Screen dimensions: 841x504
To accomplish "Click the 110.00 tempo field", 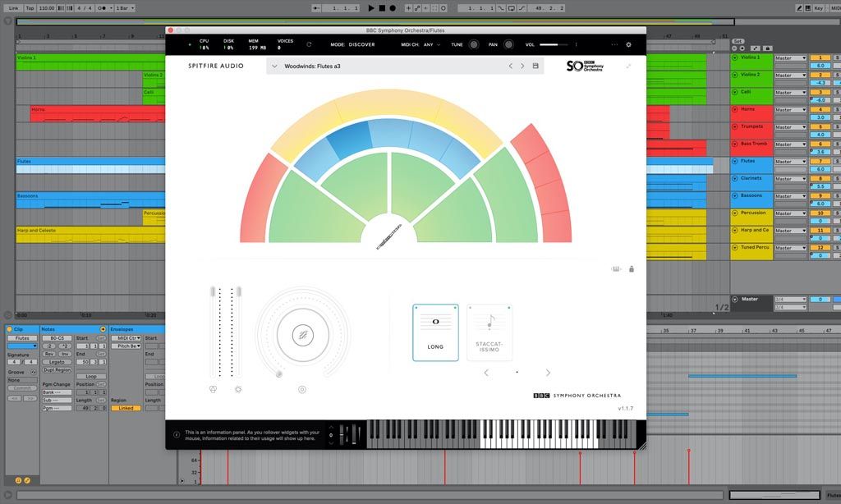I will tap(47, 8).
